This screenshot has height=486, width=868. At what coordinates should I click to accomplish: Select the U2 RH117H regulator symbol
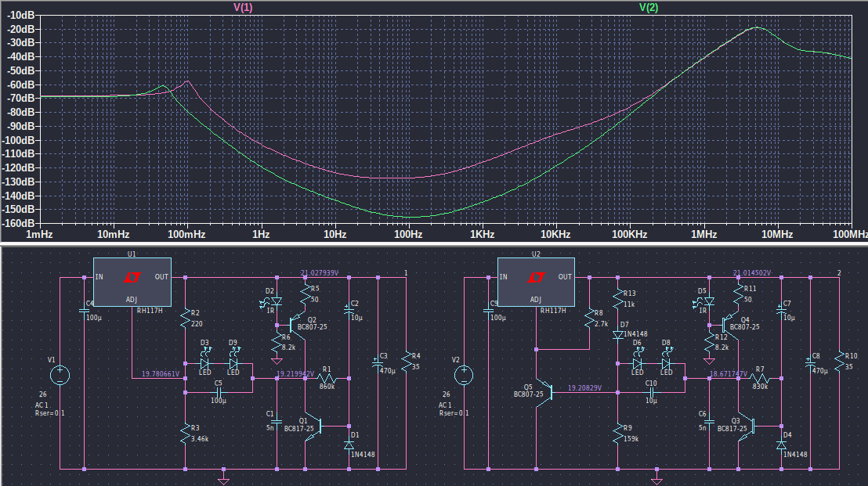coord(536,282)
